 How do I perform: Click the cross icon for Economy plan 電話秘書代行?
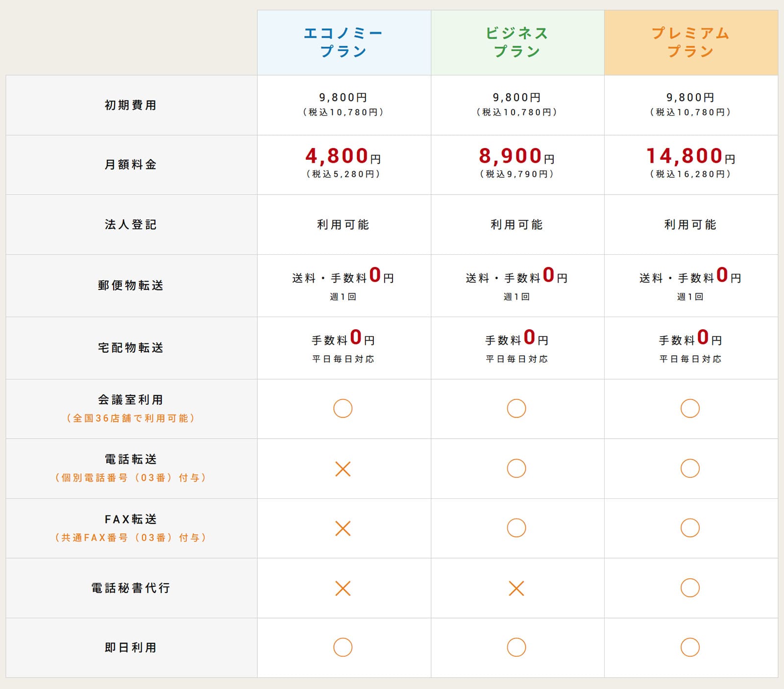[x=343, y=588]
